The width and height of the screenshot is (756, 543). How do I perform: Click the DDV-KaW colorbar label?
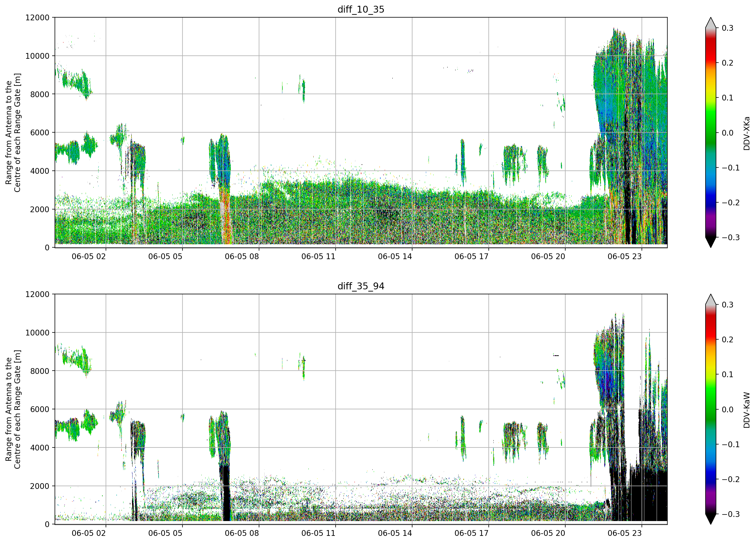tap(746, 410)
